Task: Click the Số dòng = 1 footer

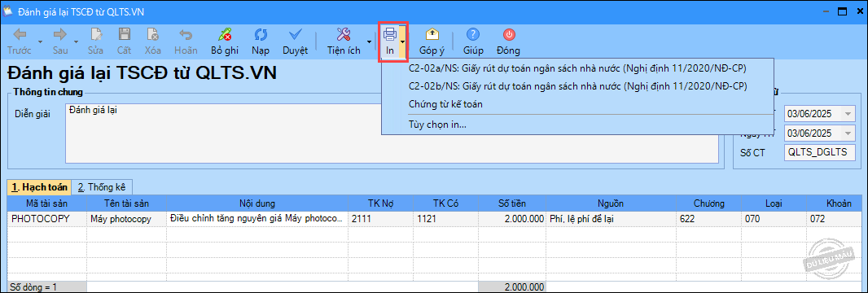Action: [x=47, y=287]
